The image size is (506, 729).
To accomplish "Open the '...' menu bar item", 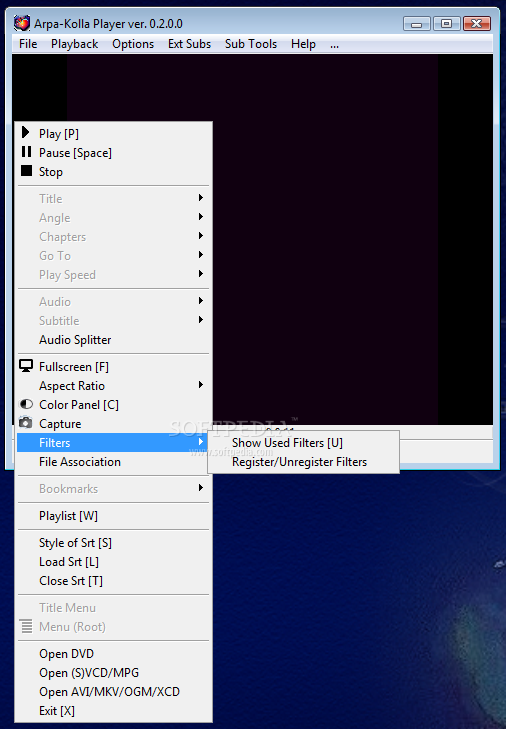I will tap(334, 44).
